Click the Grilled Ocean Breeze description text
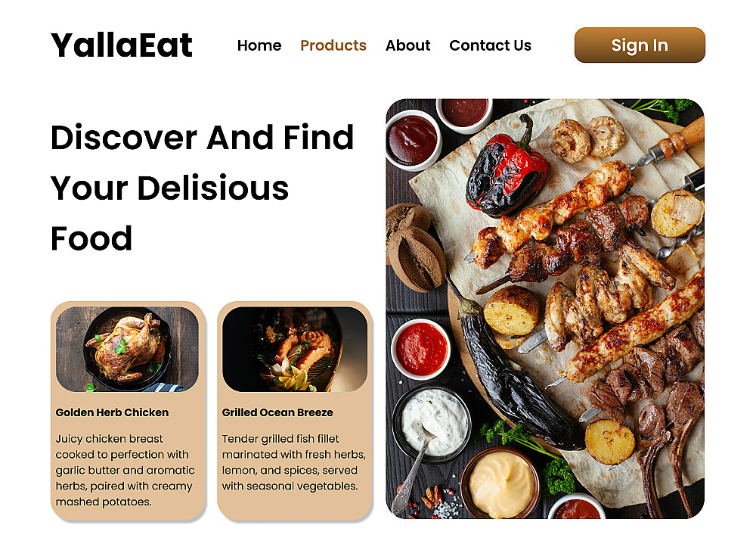This screenshot has width=756, height=538. pos(293,462)
